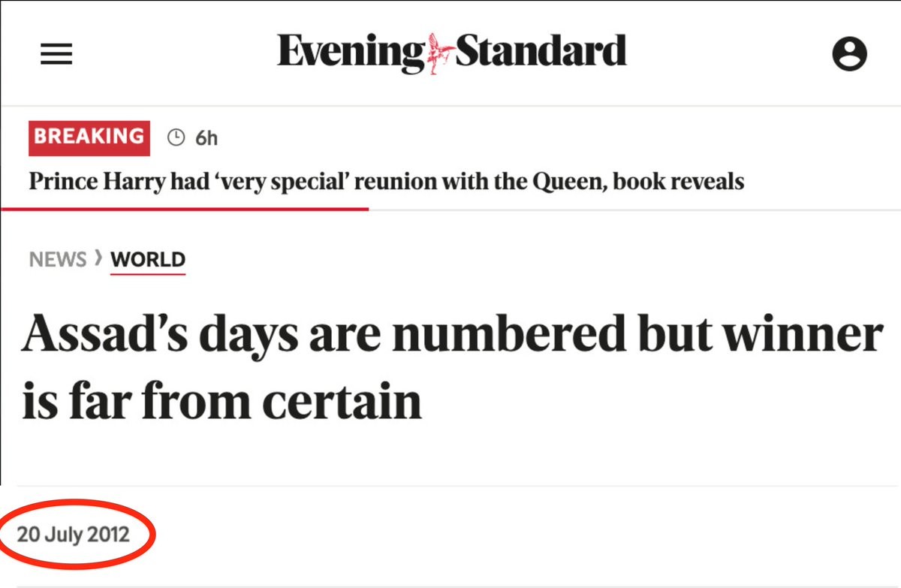Open the hamburger navigation menu

[56, 55]
